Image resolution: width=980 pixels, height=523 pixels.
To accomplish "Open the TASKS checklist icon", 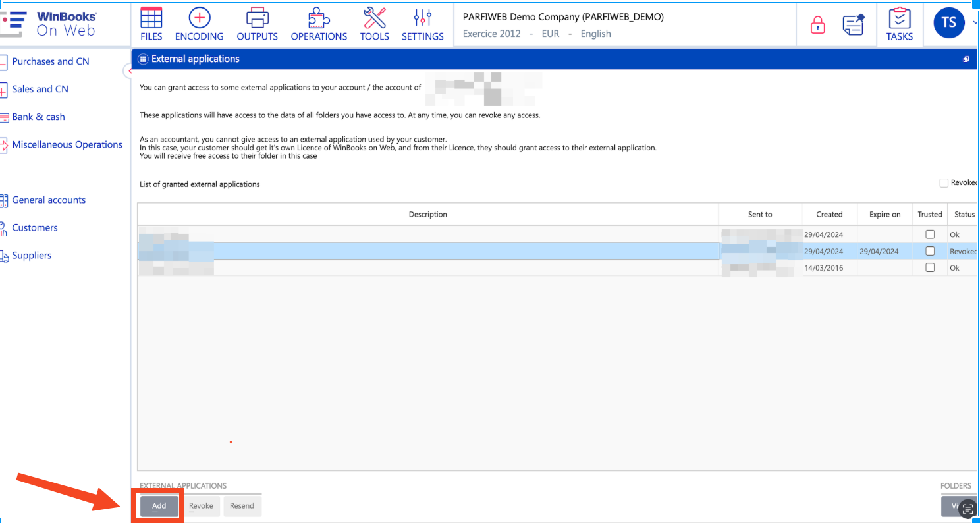I will (899, 18).
